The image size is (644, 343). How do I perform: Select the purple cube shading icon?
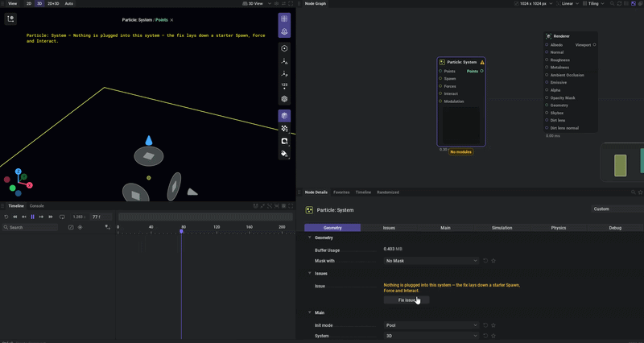(284, 115)
